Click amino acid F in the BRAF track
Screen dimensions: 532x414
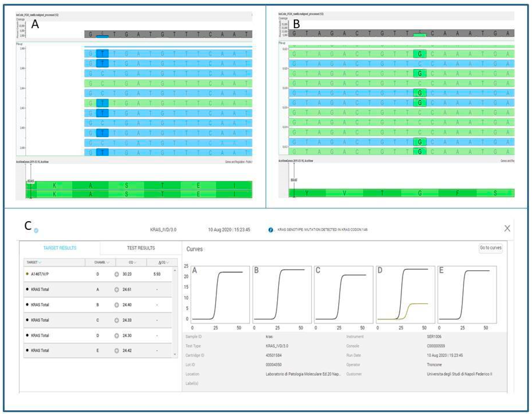(x=457, y=193)
